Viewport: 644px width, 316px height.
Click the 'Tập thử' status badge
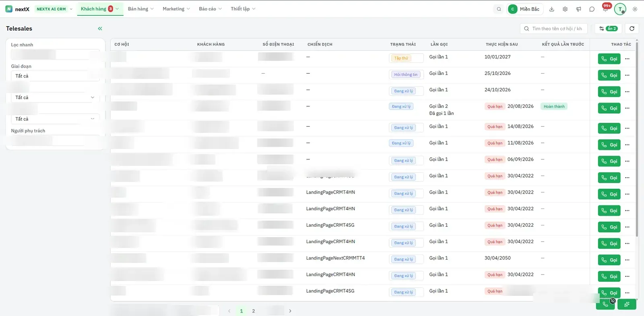click(x=401, y=58)
